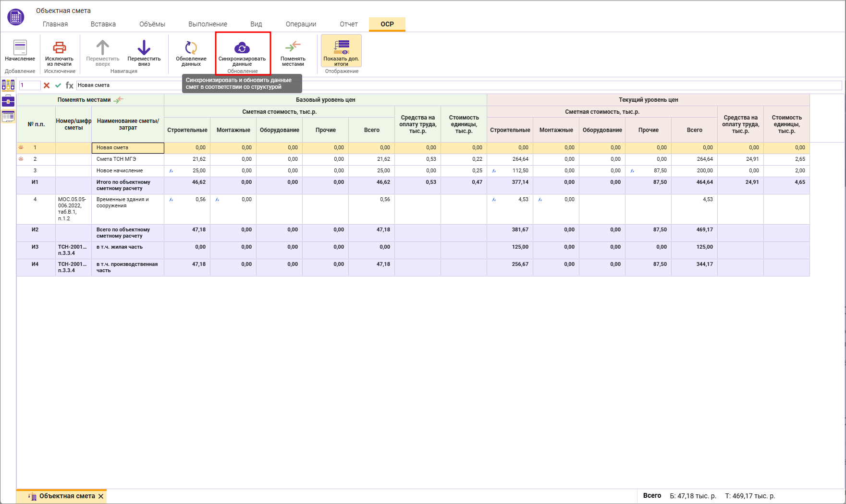Screen dimensions: 846x504
Task: Cancel formula edit with red X
Action: tap(47, 85)
